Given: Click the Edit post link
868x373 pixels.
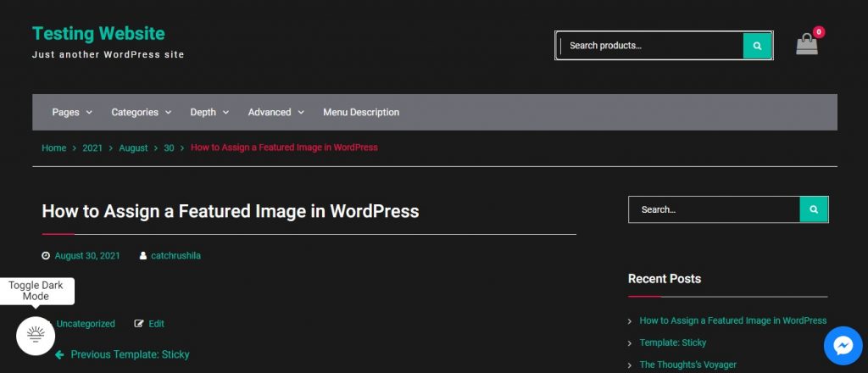Looking at the screenshot, I should (157, 324).
